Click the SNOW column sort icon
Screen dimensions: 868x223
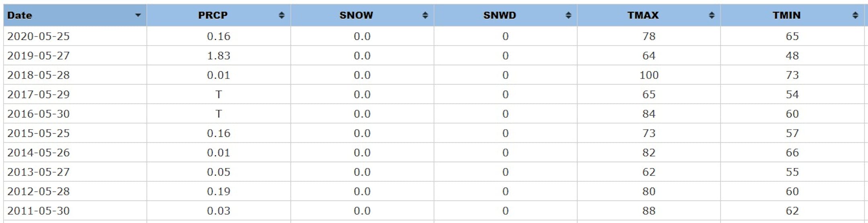425,15
